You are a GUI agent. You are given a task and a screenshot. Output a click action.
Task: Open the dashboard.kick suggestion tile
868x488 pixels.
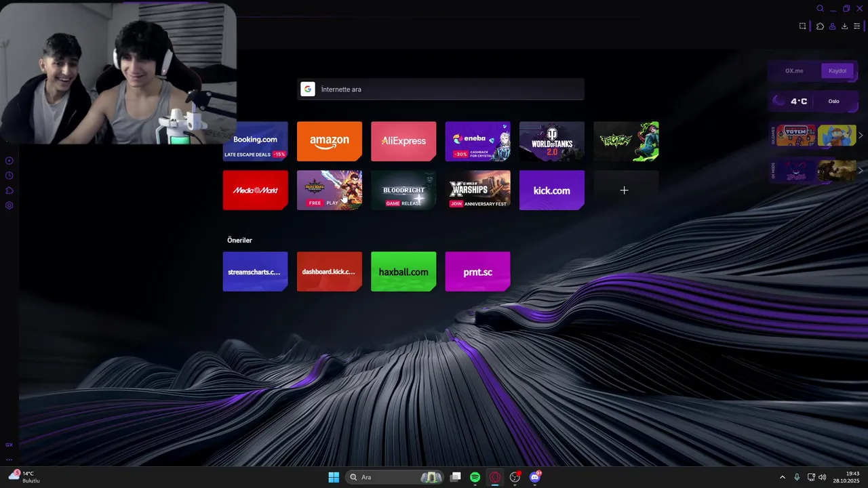(330, 272)
